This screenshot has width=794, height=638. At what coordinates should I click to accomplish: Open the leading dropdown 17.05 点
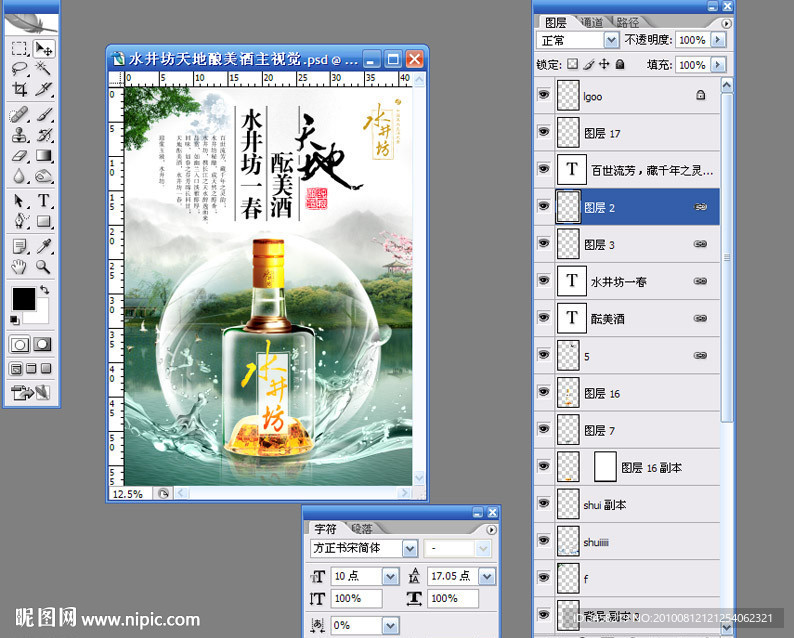click(x=487, y=576)
